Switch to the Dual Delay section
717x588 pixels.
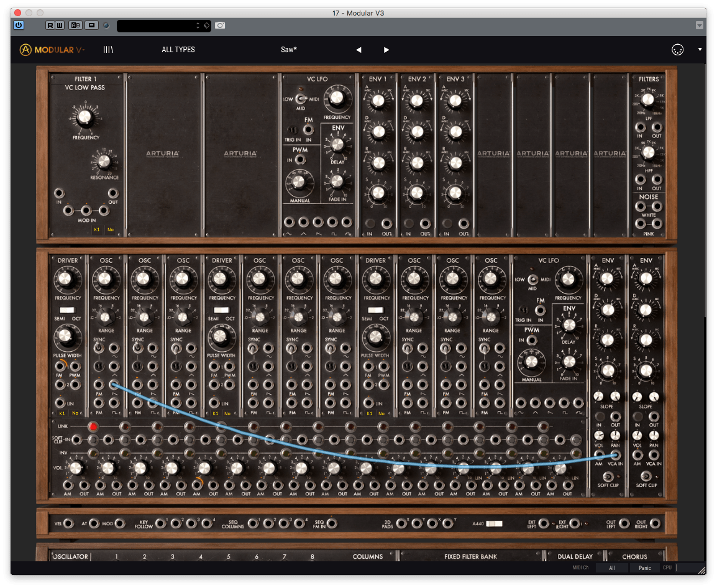[x=575, y=556]
